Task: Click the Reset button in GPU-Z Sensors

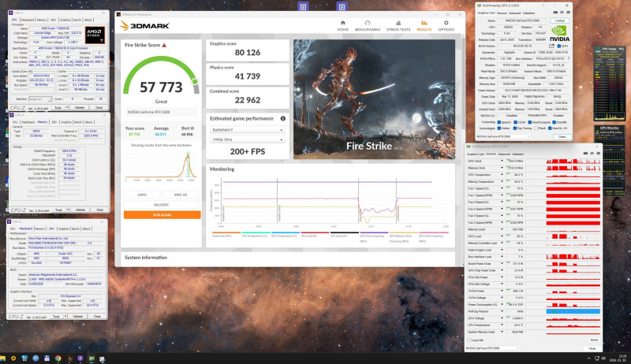Action: click(x=594, y=340)
